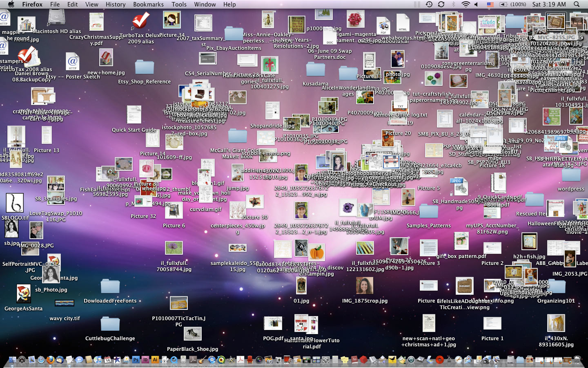Image resolution: width=588 pixels, height=368 pixels.
Task: Open the History menu
Action: (116, 4)
